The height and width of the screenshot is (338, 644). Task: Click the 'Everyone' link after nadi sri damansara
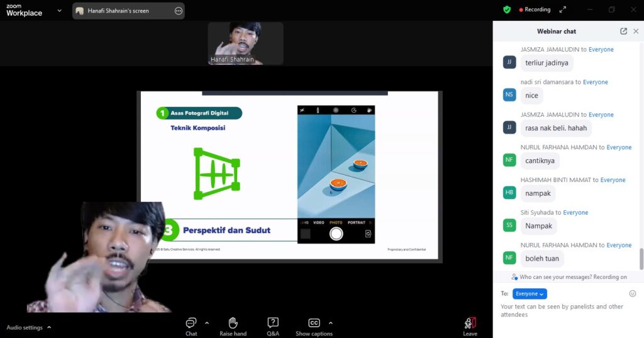[x=595, y=82]
